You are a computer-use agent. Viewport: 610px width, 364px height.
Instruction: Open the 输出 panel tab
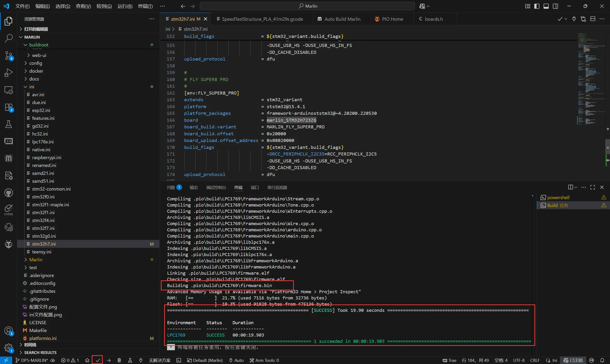[193, 187]
